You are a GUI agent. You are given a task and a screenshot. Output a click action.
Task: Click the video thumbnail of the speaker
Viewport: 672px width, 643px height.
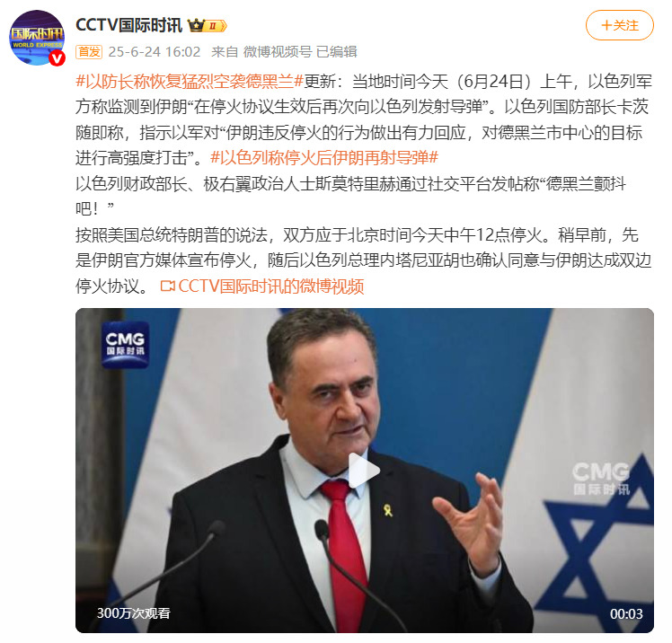click(x=365, y=471)
